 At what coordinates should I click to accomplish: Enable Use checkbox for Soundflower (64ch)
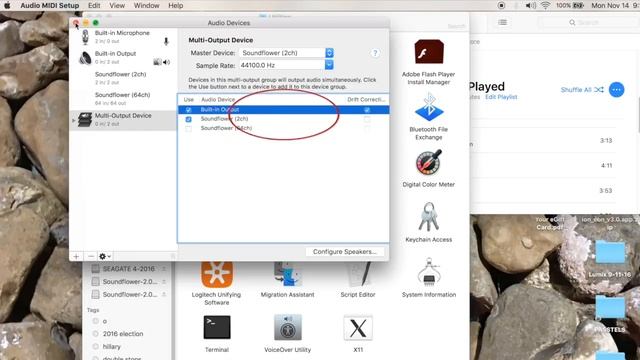[x=188, y=129]
